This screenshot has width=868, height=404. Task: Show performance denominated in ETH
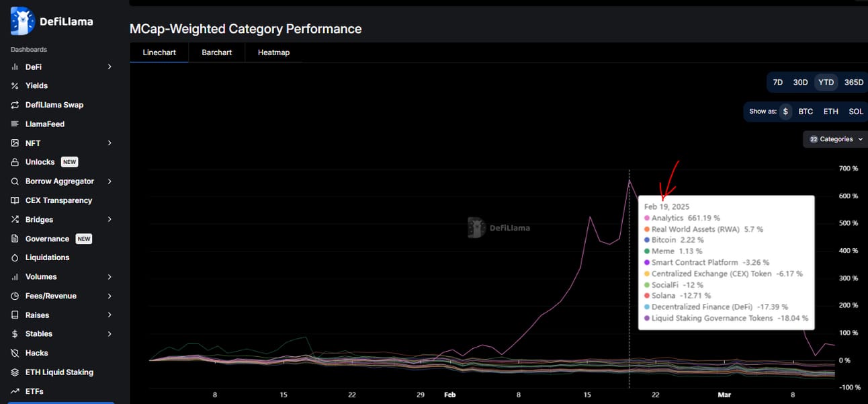pos(831,112)
